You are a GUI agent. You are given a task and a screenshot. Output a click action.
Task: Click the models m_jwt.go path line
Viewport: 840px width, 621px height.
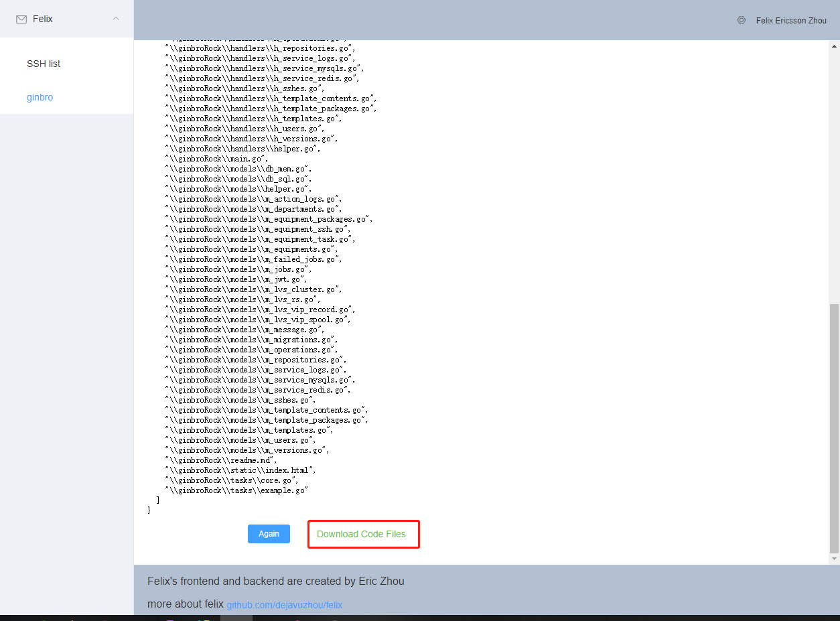click(x=236, y=279)
